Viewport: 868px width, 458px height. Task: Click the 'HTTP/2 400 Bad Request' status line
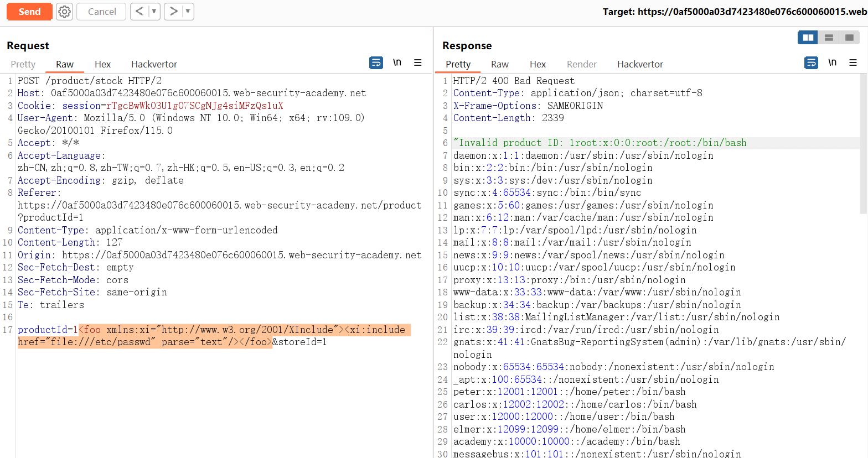click(x=514, y=81)
